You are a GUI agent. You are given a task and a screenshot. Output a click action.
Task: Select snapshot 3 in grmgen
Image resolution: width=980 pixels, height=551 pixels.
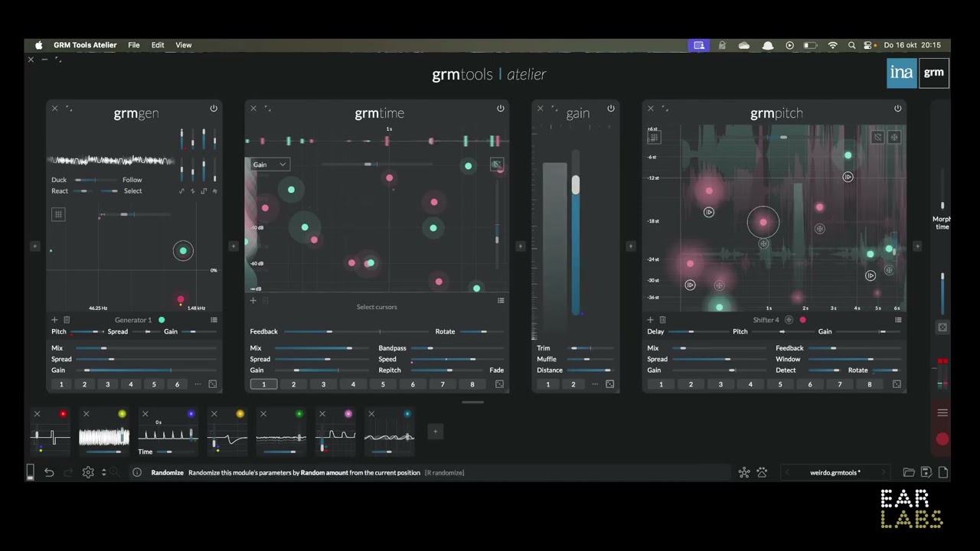[x=107, y=384]
